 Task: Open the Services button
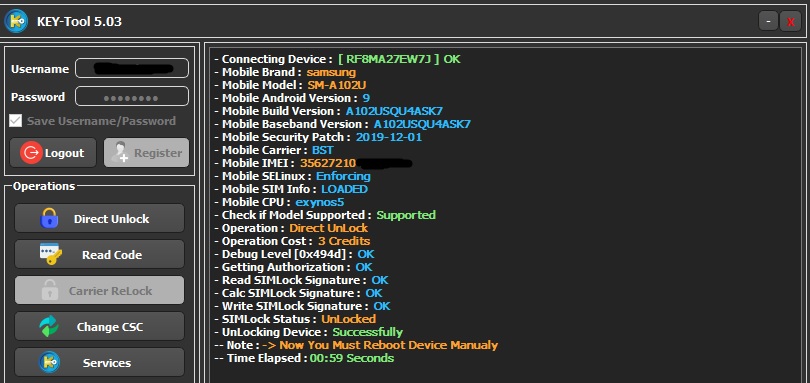(99, 362)
